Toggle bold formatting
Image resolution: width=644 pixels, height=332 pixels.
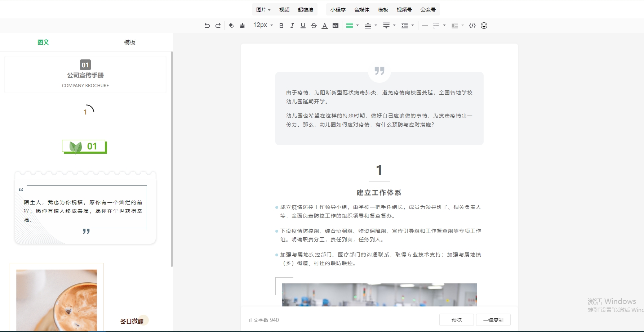[x=281, y=26]
